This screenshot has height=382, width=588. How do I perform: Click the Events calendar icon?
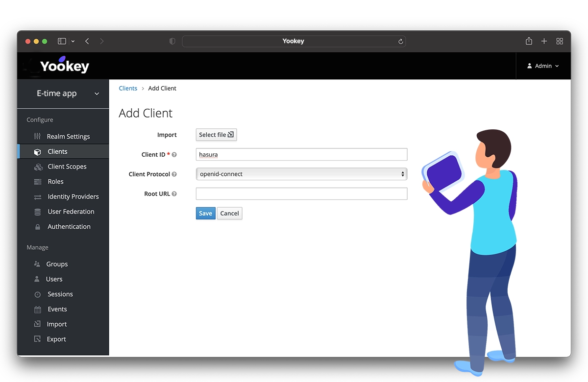(38, 310)
